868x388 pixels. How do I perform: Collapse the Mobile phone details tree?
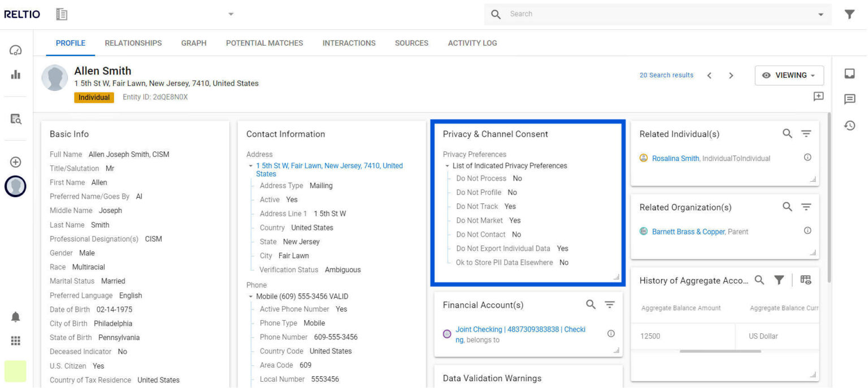[251, 297]
